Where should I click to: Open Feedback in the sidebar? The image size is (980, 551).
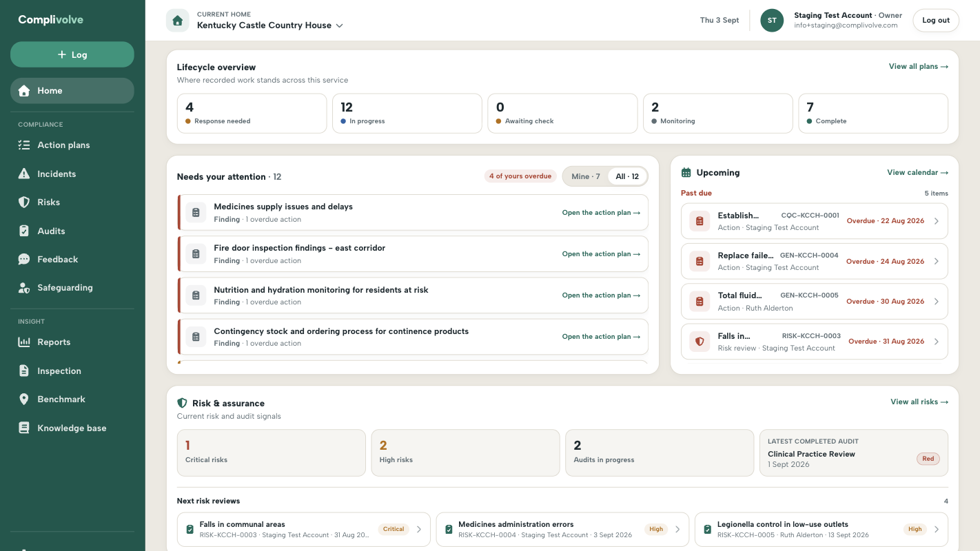click(72, 260)
